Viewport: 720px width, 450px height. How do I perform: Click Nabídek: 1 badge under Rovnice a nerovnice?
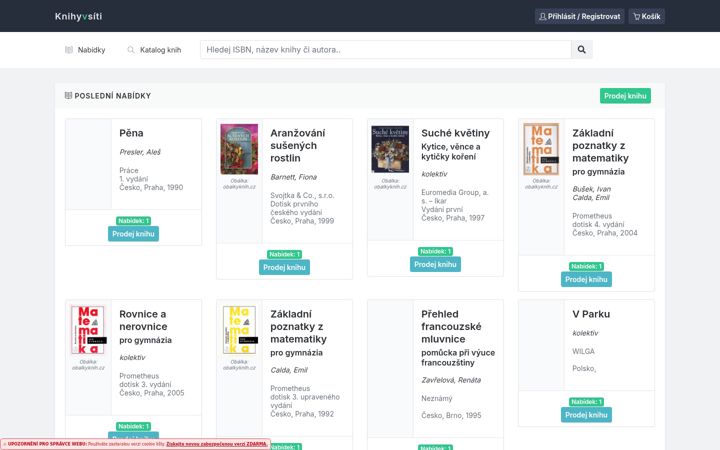click(133, 427)
